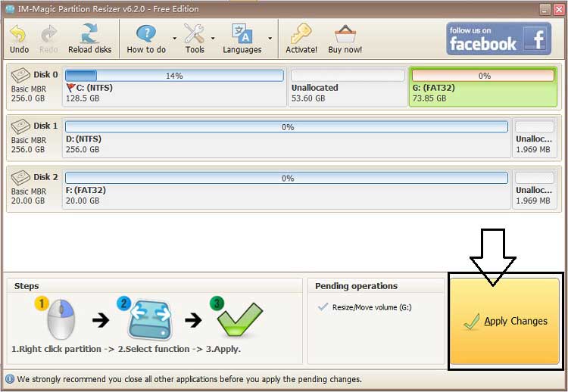
Task: Click the Pending operations heading
Action: click(x=356, y=286)
